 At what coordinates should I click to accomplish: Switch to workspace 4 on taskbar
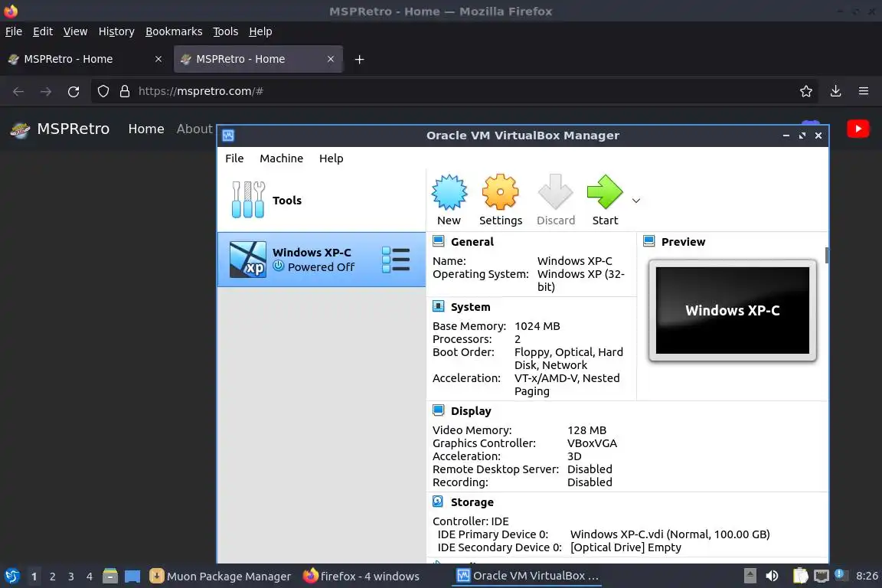pos(90,577)
